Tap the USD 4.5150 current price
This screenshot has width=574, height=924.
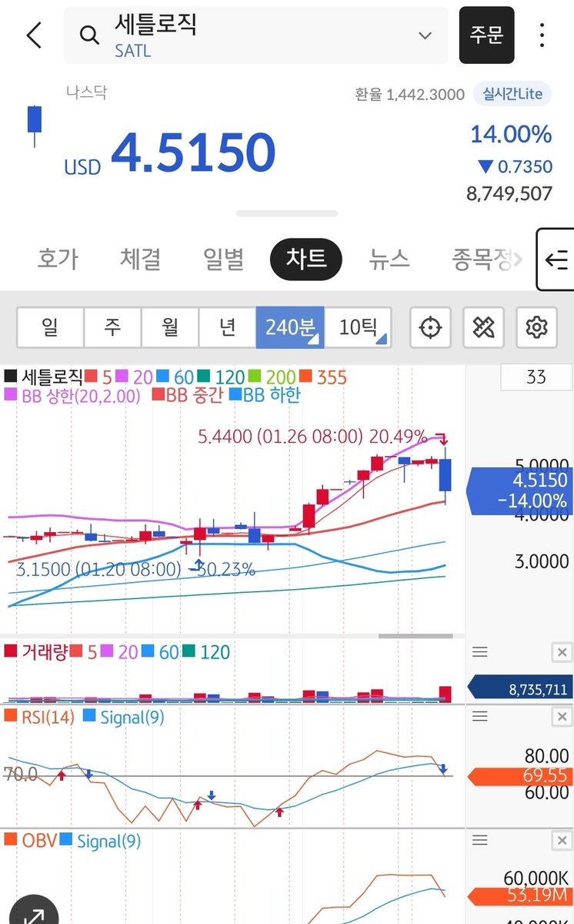tap(170, 153)
